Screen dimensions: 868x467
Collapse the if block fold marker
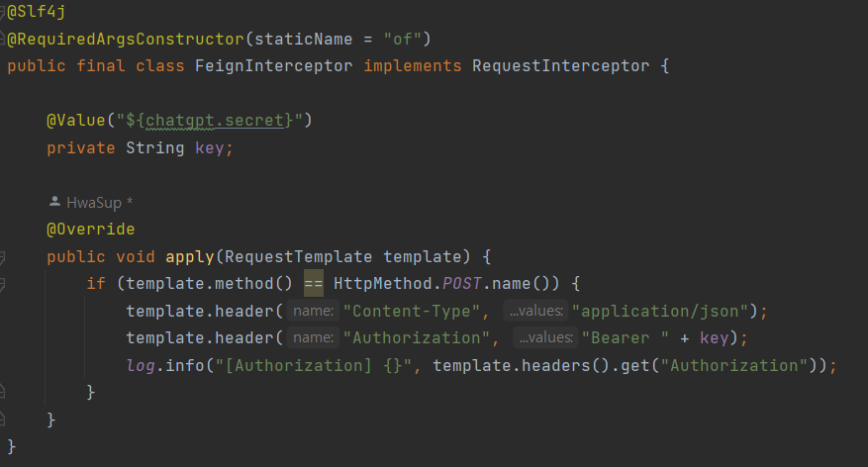[x=2, y=285]
